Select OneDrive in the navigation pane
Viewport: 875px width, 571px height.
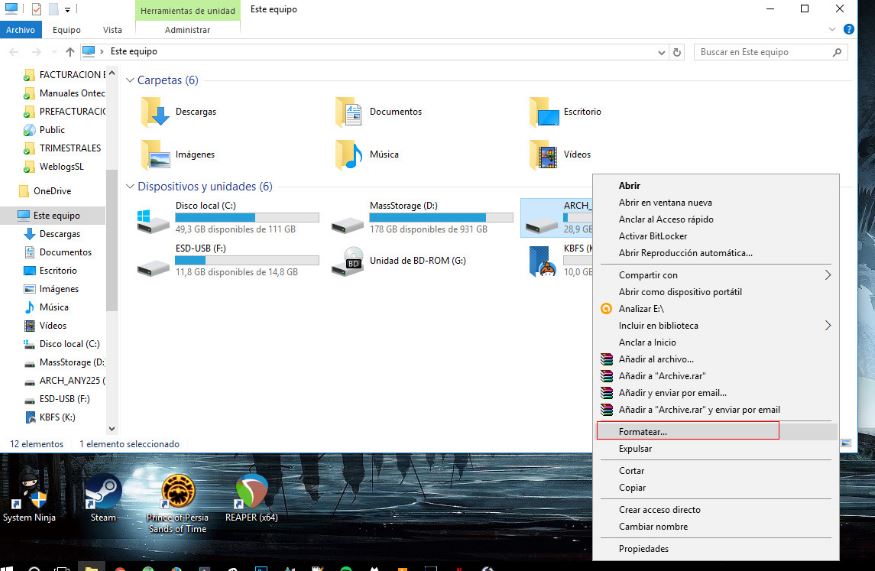tap(51, 191)
